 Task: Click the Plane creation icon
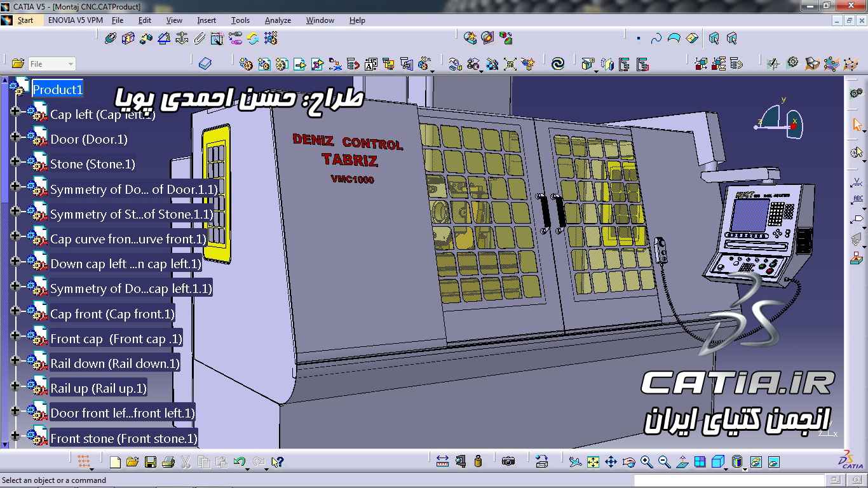tap(692, 39)
